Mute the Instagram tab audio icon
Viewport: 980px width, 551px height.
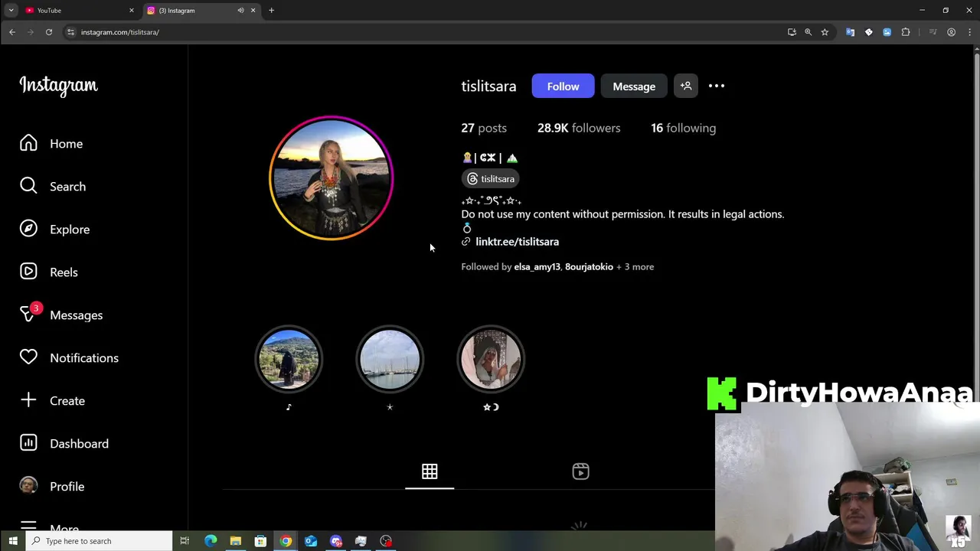(x=240, y=11)
